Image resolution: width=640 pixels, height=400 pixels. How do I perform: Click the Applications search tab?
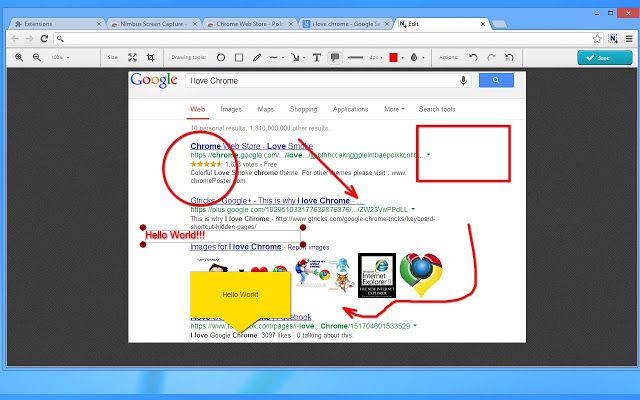tap(350, 109)
